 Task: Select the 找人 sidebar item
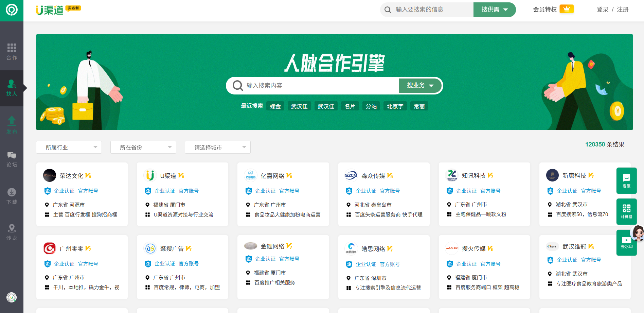[12, 88]
